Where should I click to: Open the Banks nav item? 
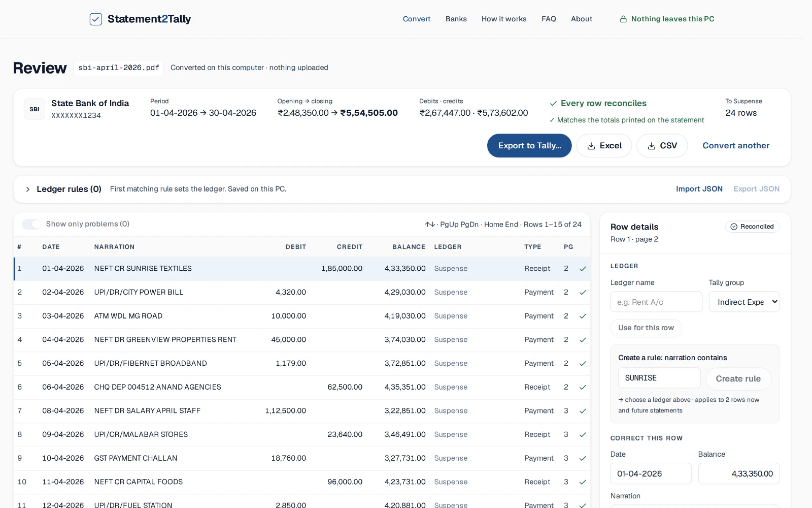456,19
